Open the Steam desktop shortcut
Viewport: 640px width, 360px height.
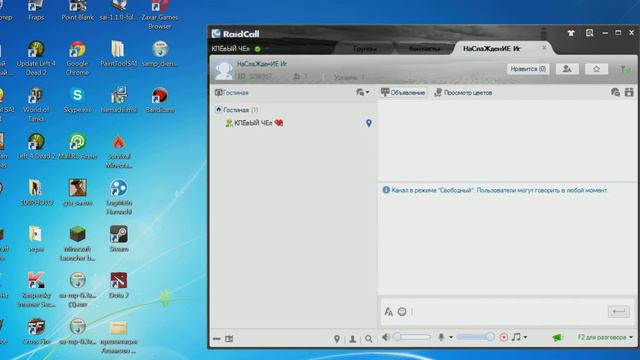click(119, 238)
